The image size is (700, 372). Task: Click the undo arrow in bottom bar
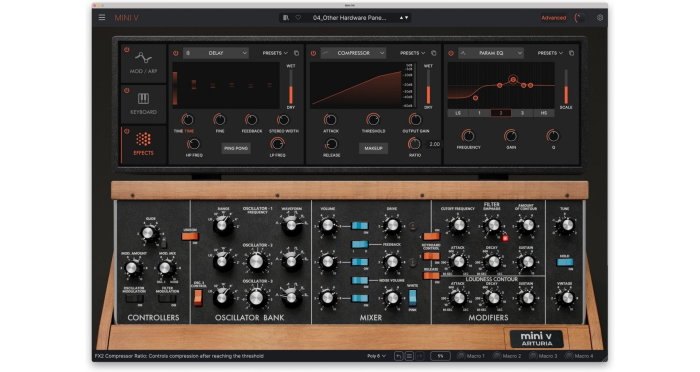point(399,356)
